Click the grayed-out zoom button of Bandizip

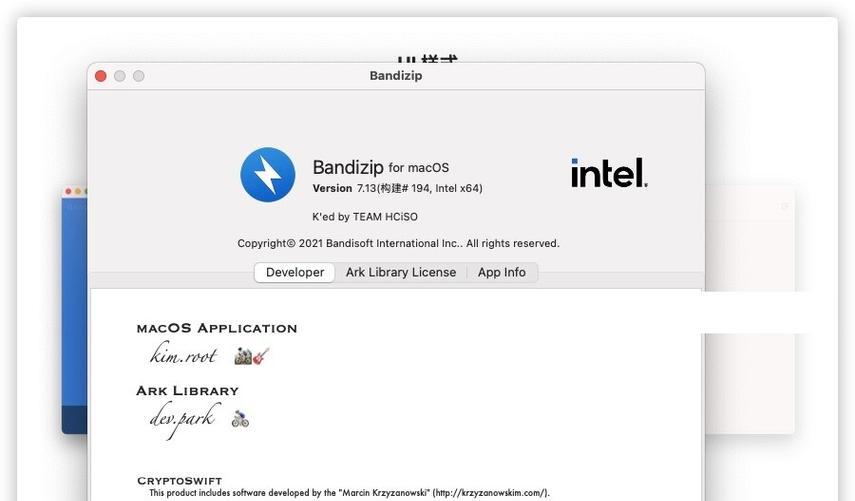(139, 76)
